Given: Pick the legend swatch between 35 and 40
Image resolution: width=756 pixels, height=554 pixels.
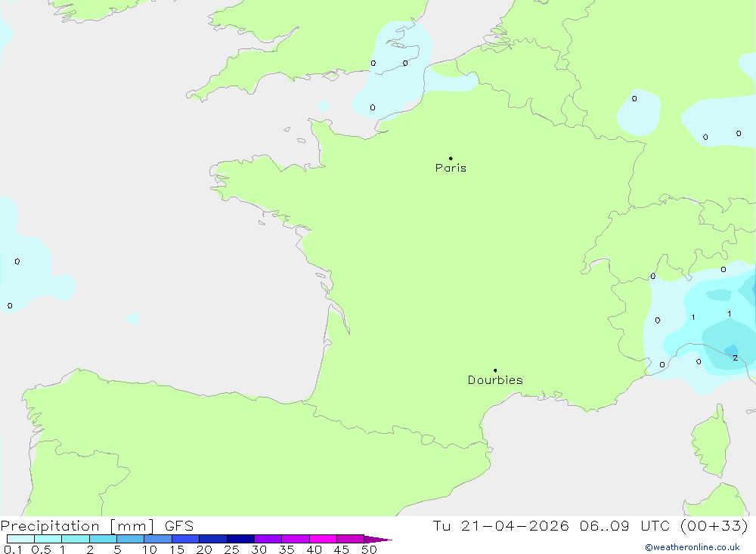Looking at the screenshot, I should point(295,539).
